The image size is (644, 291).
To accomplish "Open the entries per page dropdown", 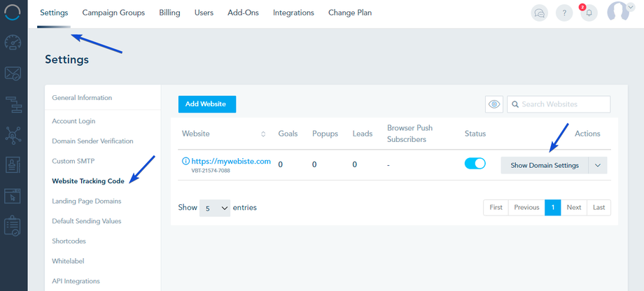I will [215, 208].
